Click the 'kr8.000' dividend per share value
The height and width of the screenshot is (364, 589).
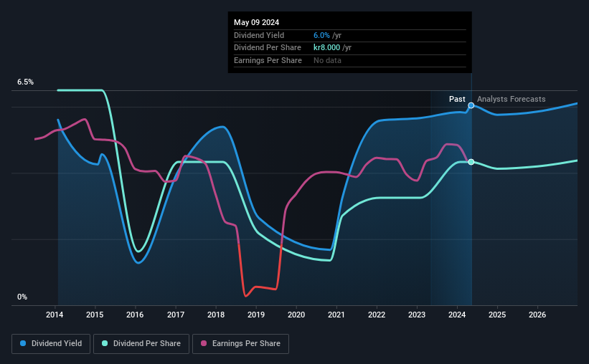coord(327,48)
